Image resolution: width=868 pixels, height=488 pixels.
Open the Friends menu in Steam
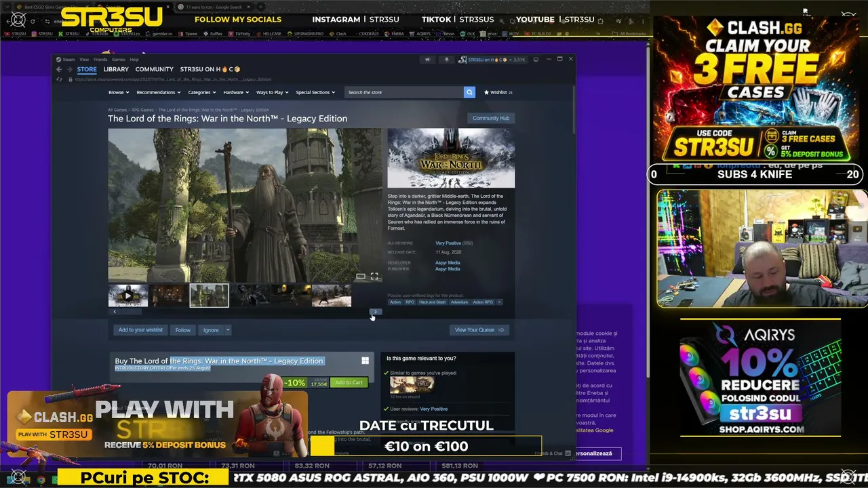100,60
